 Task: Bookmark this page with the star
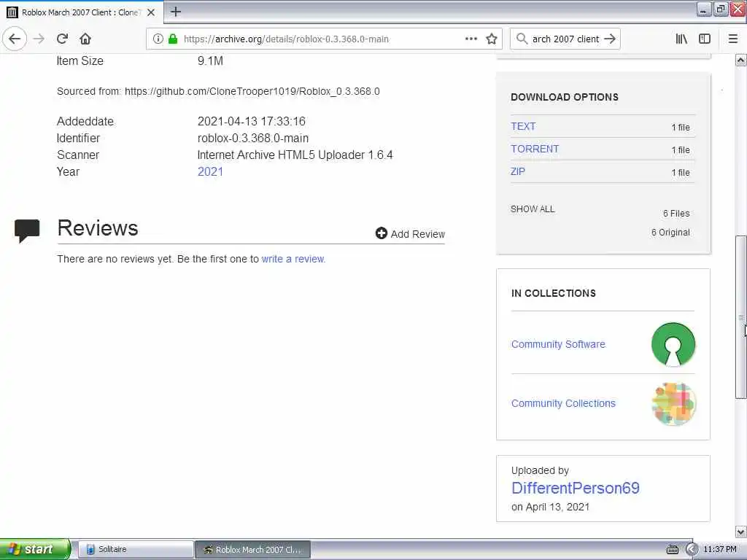(492, 39)
